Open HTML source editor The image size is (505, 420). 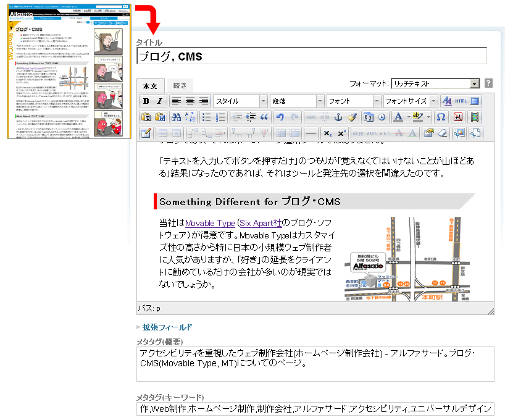pos(461,101)
